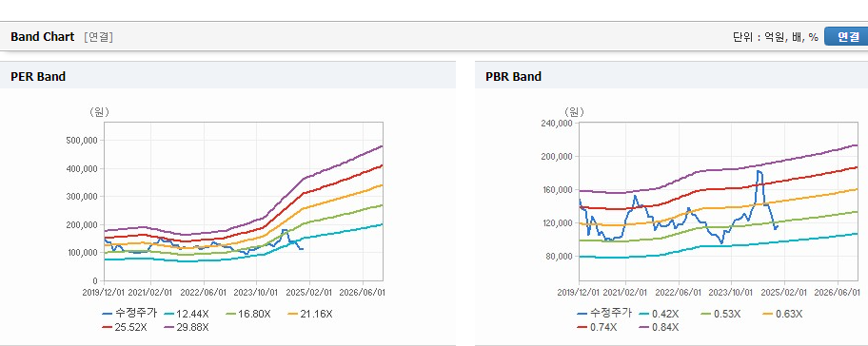Toggle the 0.84X legend series
The width and height of the screenshot is (868, 346).
[659, 327]
